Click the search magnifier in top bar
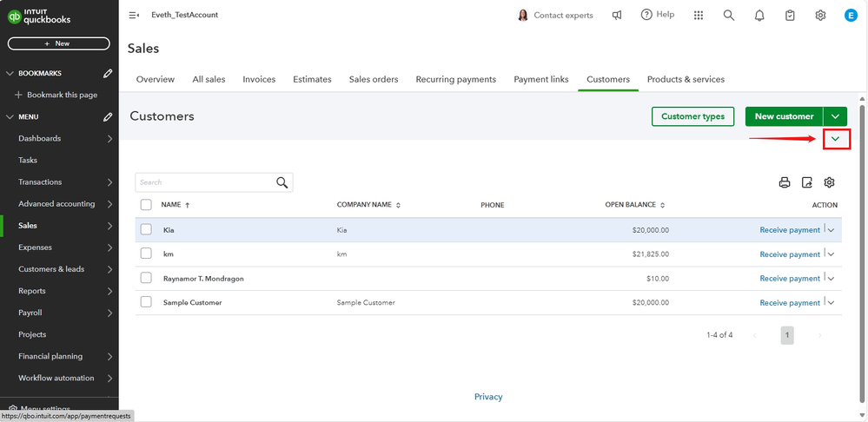 tap(729, 15)
